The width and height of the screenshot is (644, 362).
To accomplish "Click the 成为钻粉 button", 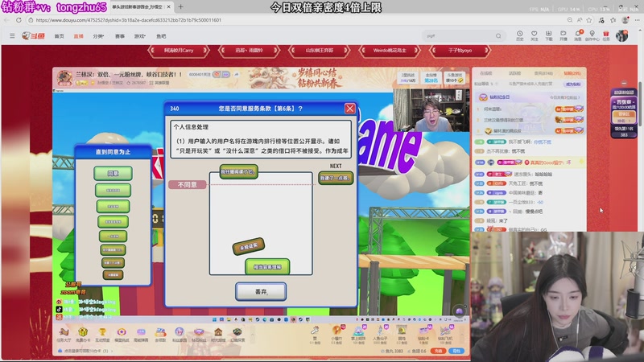I will [x=573, y=84].
